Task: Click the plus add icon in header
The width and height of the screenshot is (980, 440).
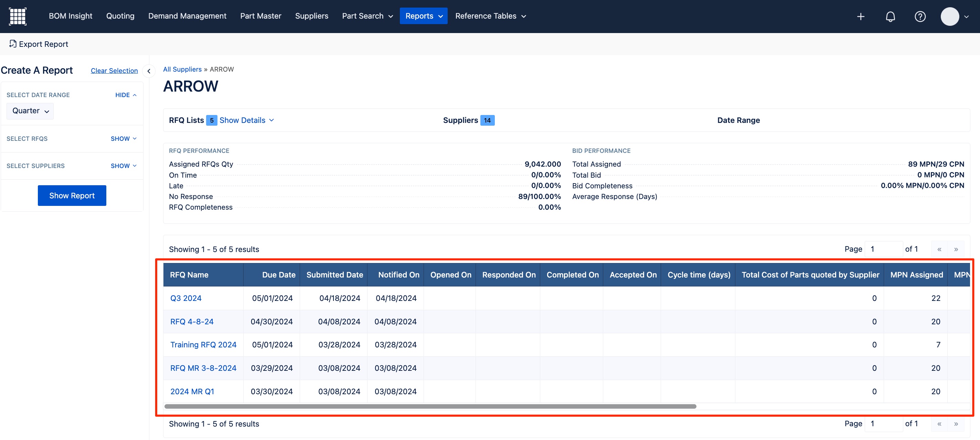Action: pos(861,17)
